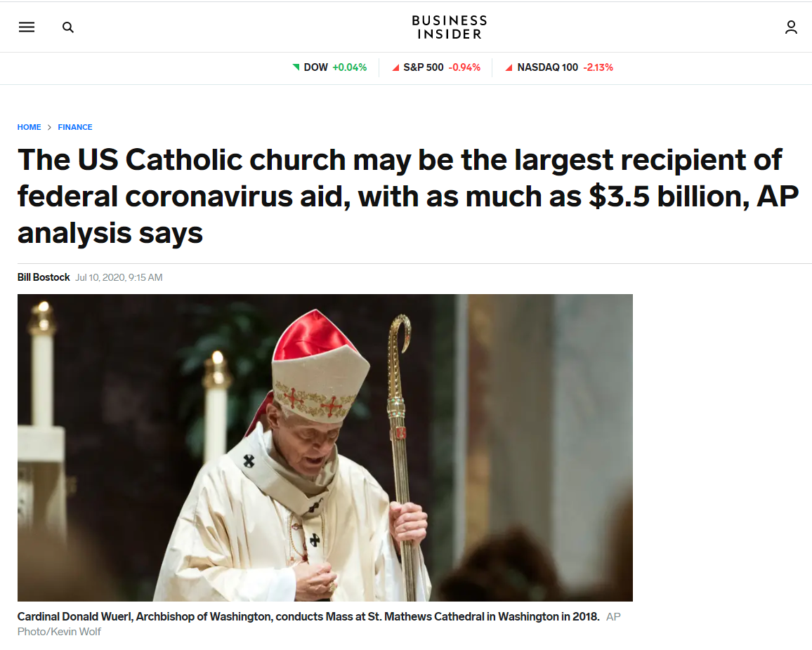Image resolution: width=812 pixels, height=650 pixels.
Task: Click the article headline text
Action: 408,196
